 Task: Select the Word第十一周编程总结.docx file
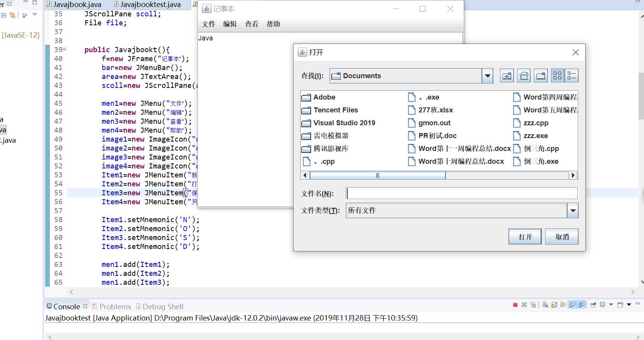(x=459, y=149)
